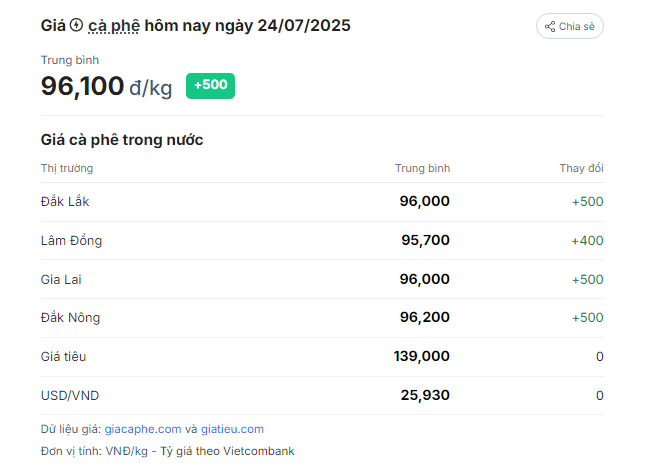Screen dimensions: 670x476
Task: Select the Lâm Đồng market row
Action: pyautogui.click(x=322, y=241)
